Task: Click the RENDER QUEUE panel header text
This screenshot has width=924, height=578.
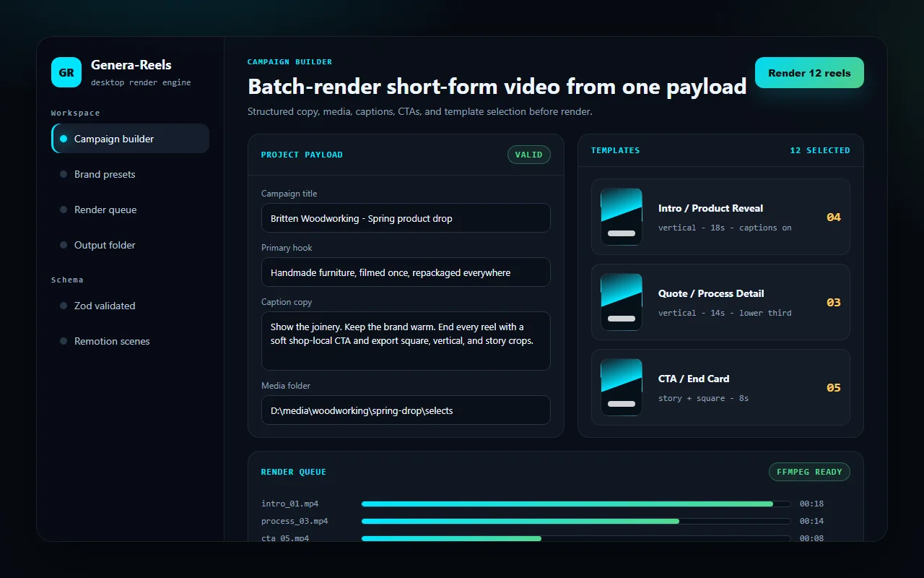Action: coord(294,472)
